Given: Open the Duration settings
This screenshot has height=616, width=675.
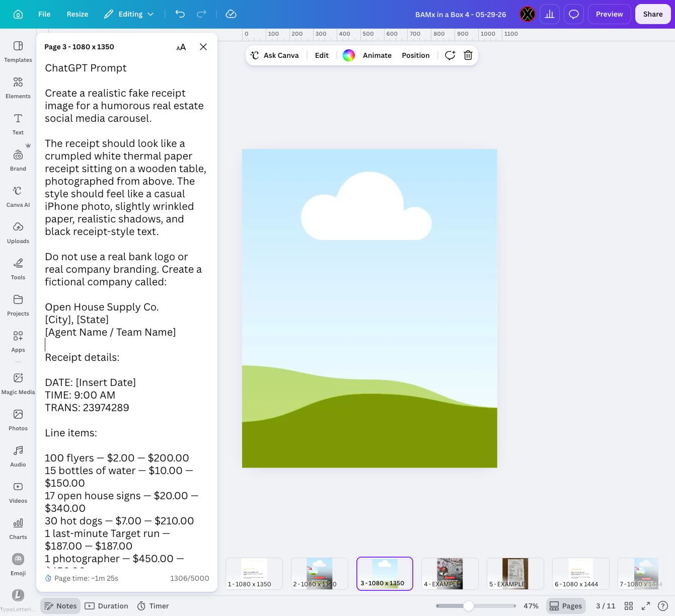Looking at the screenshot, I should (107, 606).
